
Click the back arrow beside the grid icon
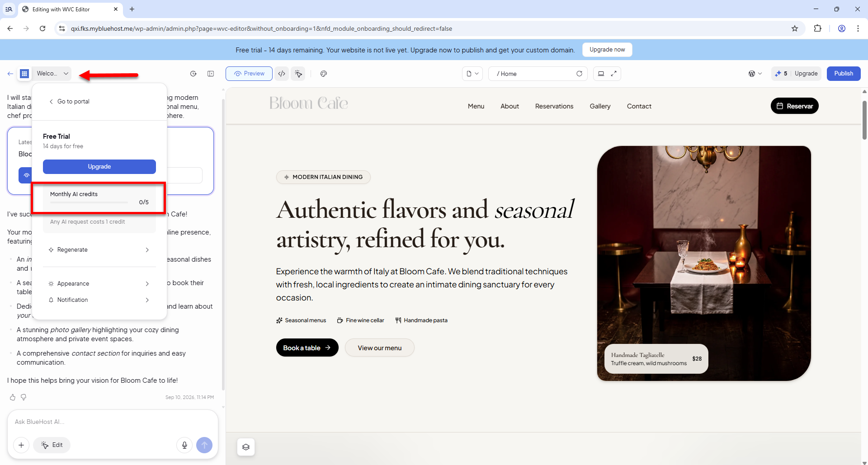10,74
